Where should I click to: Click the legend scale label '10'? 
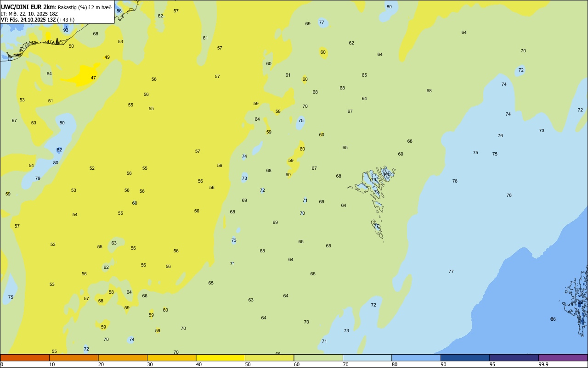pos(52,364)
